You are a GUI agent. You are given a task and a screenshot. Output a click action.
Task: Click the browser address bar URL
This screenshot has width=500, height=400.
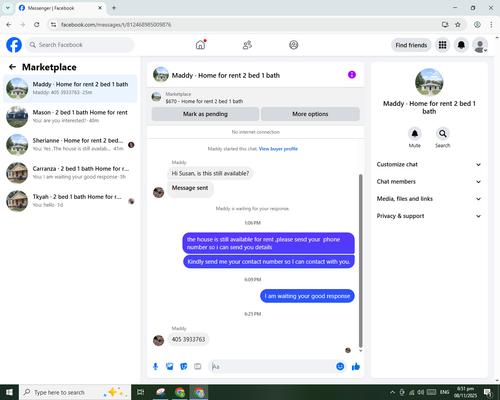click(116, 25)
